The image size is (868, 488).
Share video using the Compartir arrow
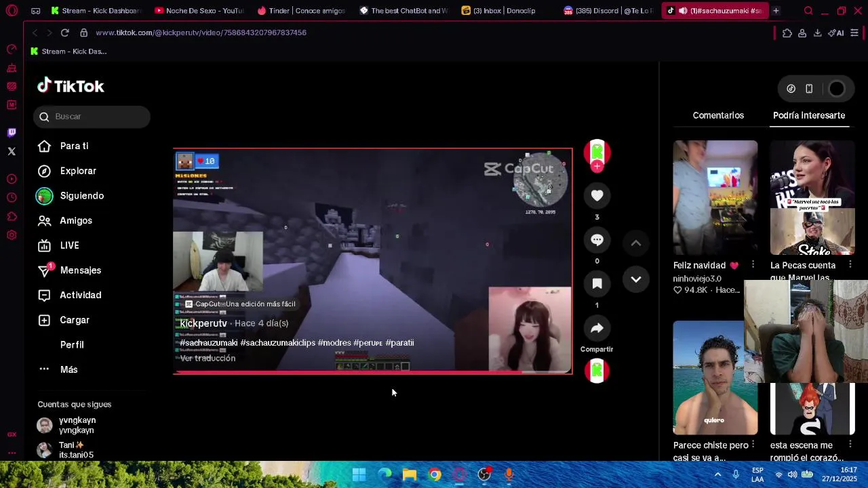coord(597,329)
